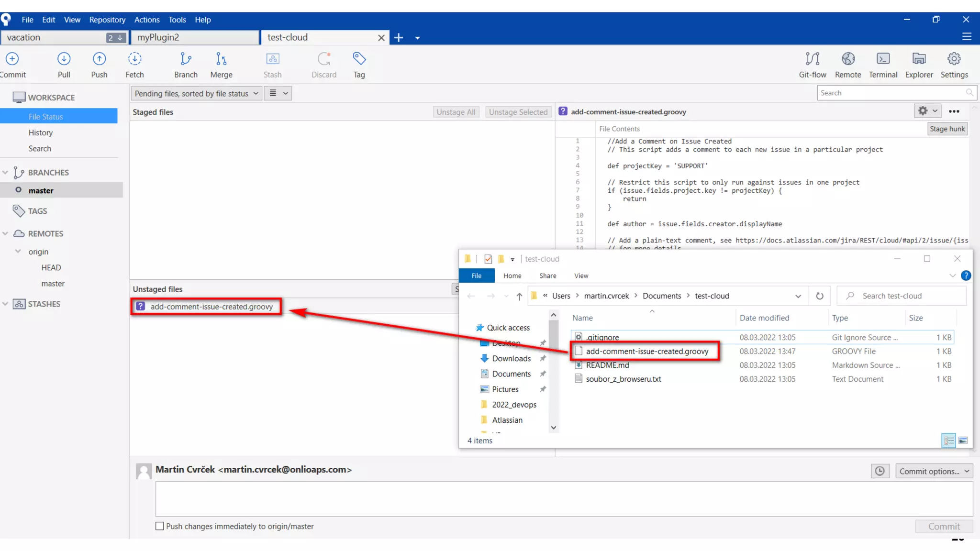980x551 pixels.
Task: Open the Commit options dropdown
Action: point(934,471)
